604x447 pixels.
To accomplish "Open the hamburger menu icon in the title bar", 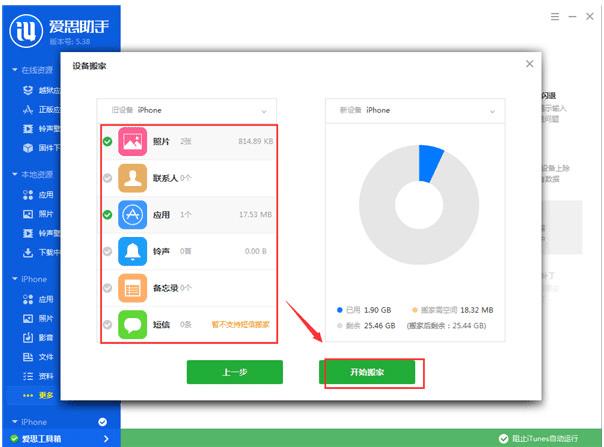I will (555, 17).
